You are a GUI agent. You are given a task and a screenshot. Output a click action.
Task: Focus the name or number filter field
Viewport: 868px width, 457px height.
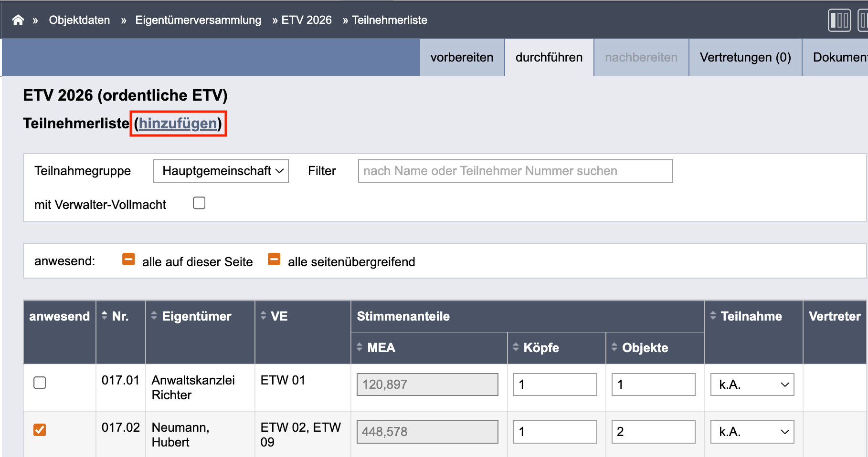coord(515,171)
